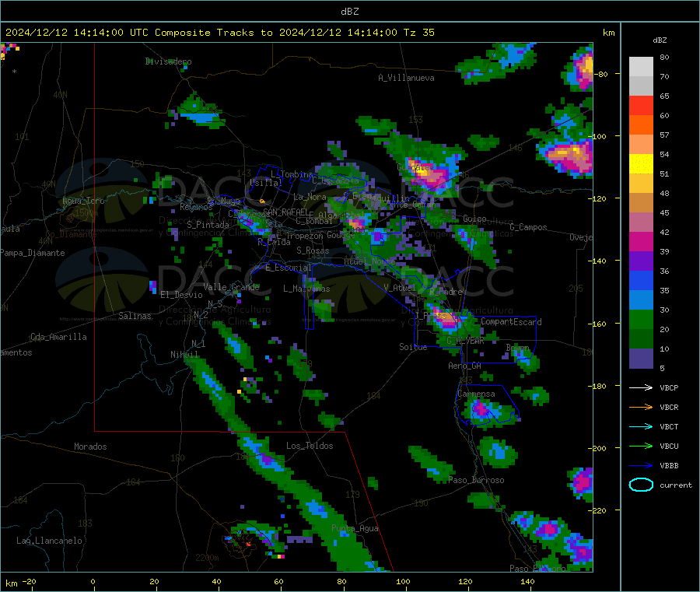Screen dimensions: 700x592
Task: Click the 'El_Desvio' place label
Action: pyautogui.click(x=181, y=295)
